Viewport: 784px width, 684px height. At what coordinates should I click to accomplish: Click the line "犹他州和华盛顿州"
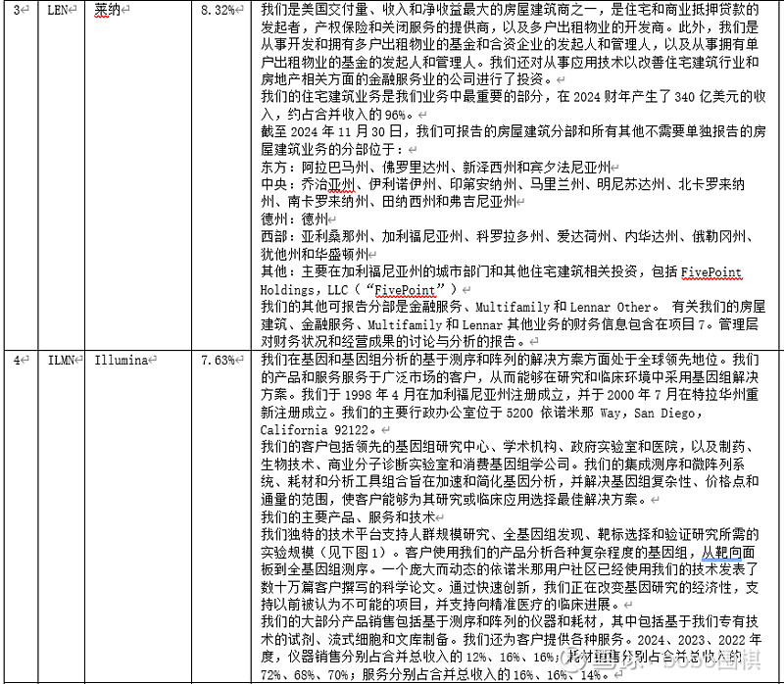coord(315,254)
